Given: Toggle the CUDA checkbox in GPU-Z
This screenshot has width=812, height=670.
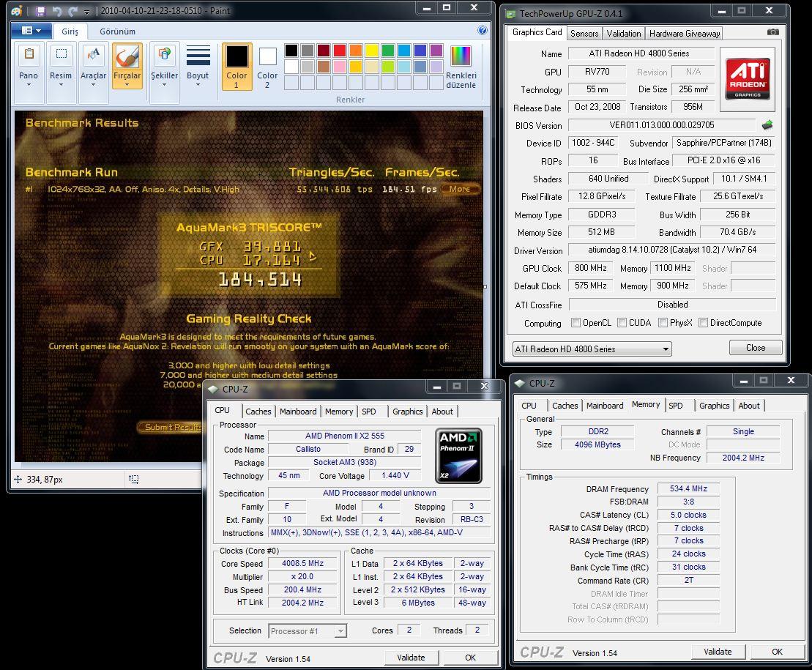Looking at the screenshot, I should 622,323.
